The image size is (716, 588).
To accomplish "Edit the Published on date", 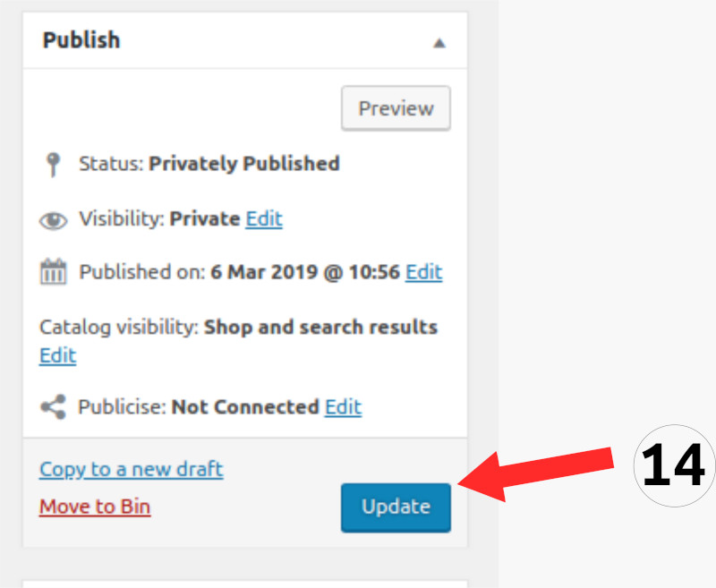I will point(423,272).
